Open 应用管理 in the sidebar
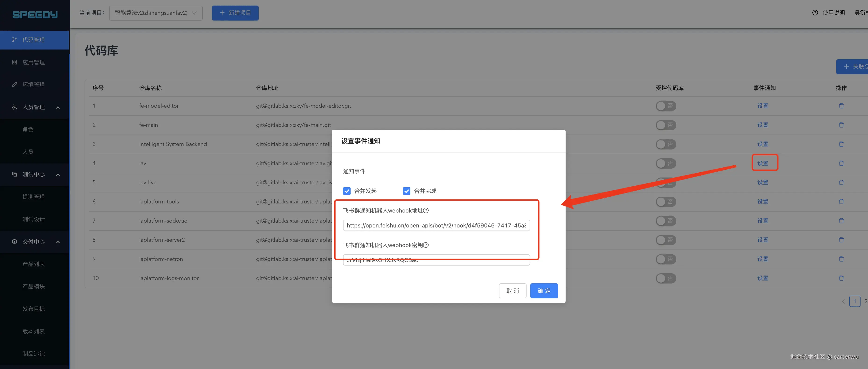868x369 pixels. [33, 62]
